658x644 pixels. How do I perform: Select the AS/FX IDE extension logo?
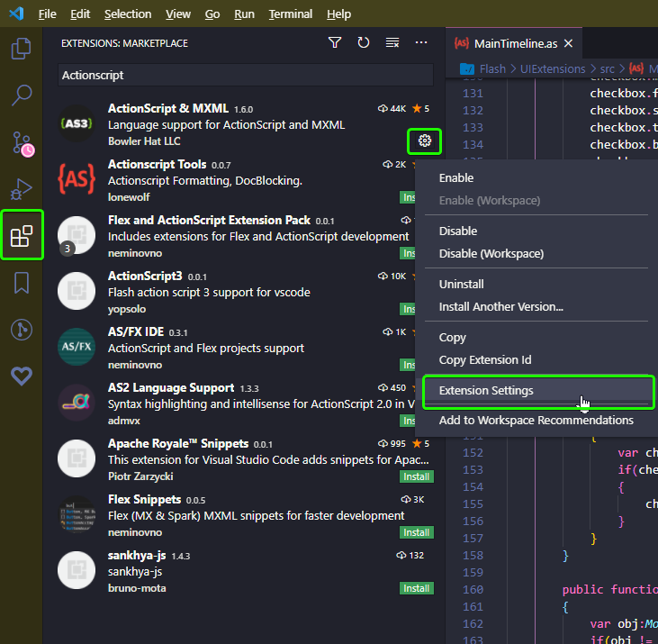(x=77, y=347)
